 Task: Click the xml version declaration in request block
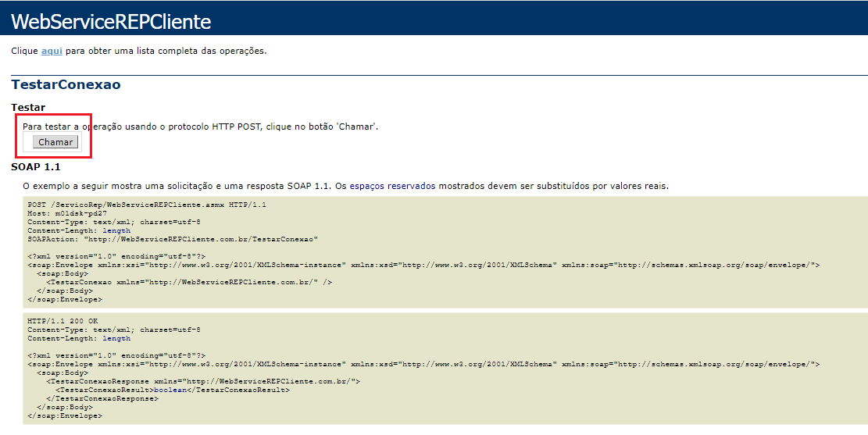pos(116,256)
